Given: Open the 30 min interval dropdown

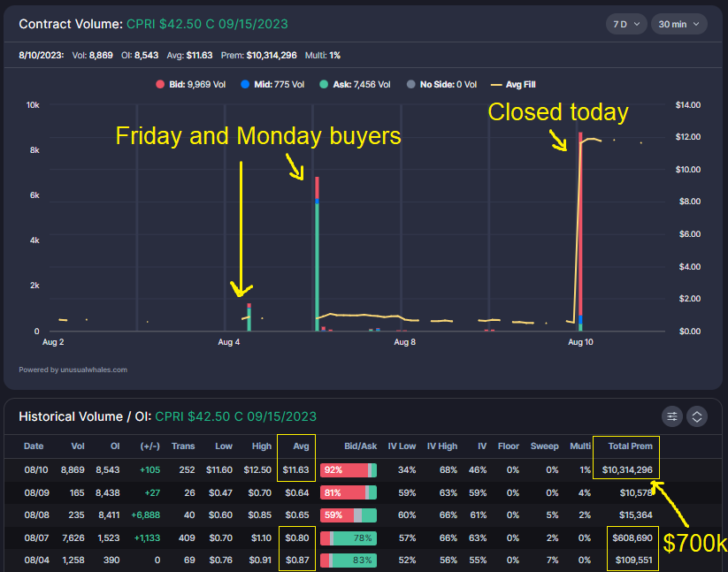Looking at the screenshot, I should 678,24.
